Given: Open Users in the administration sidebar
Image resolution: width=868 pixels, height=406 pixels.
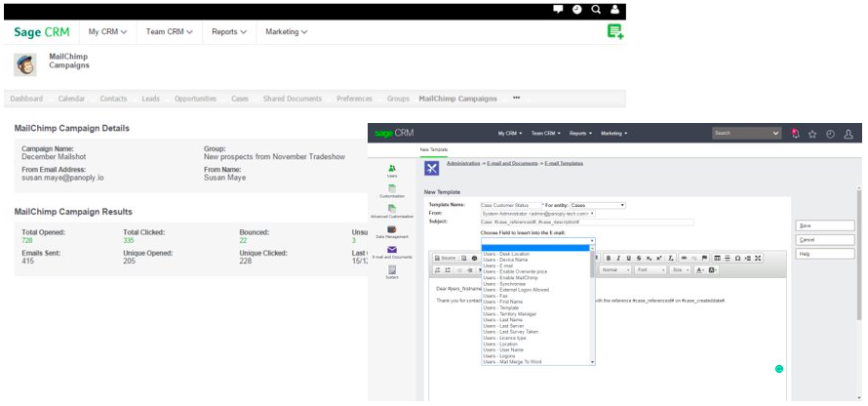Looking at the screenshot, I should tap(392, 171).
